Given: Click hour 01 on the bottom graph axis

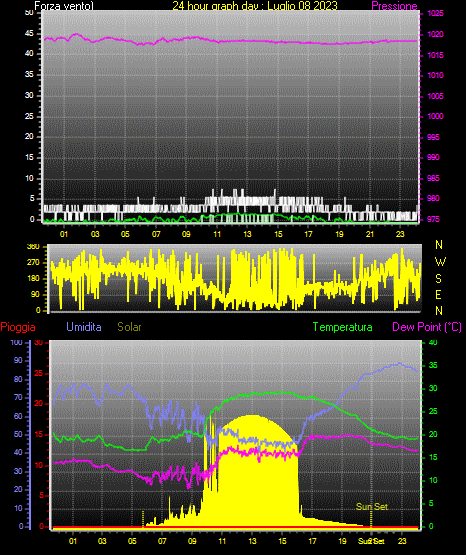Looking at the screenshot, I should click(x=73, y=541).
